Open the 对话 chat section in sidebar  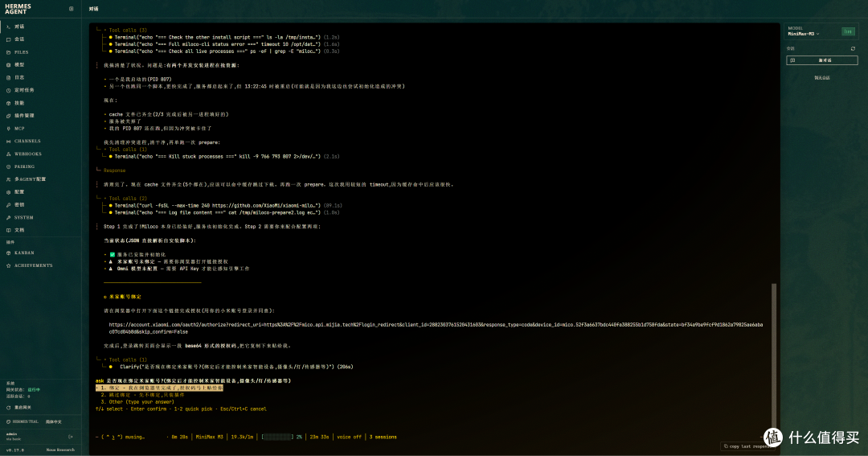click(40, 27)
